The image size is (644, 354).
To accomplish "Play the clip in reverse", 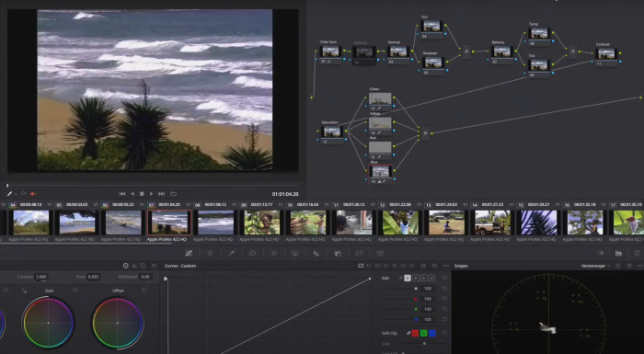I will click(x=132, y=194).
